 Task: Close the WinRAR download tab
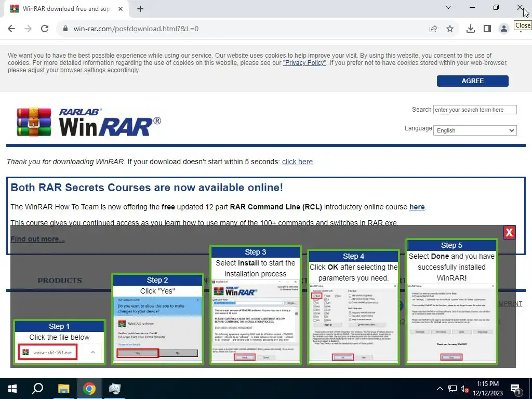121,9
